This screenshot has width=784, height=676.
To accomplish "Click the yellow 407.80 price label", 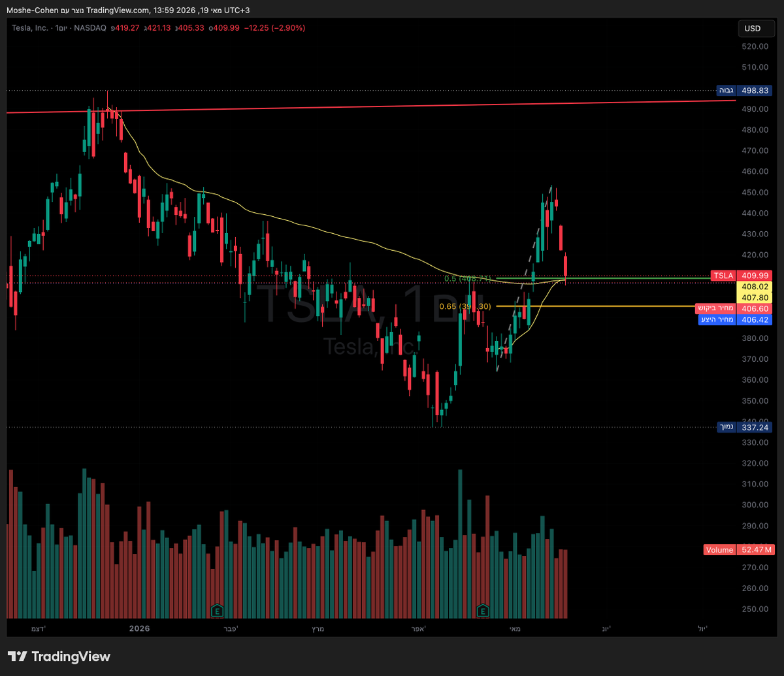I will (755, 297).
